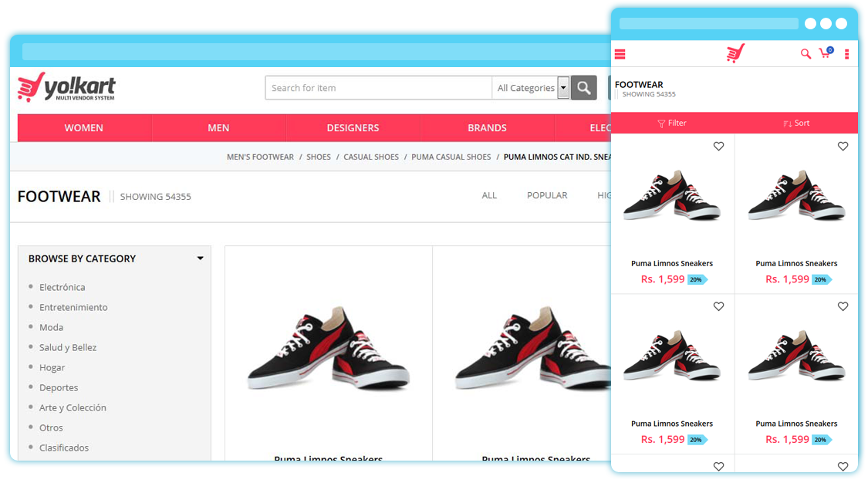The height and width of the screenshot is (483, 868).
Task: Click the Yo!kart cart logo in mobile header
Action: pos(734,52)
